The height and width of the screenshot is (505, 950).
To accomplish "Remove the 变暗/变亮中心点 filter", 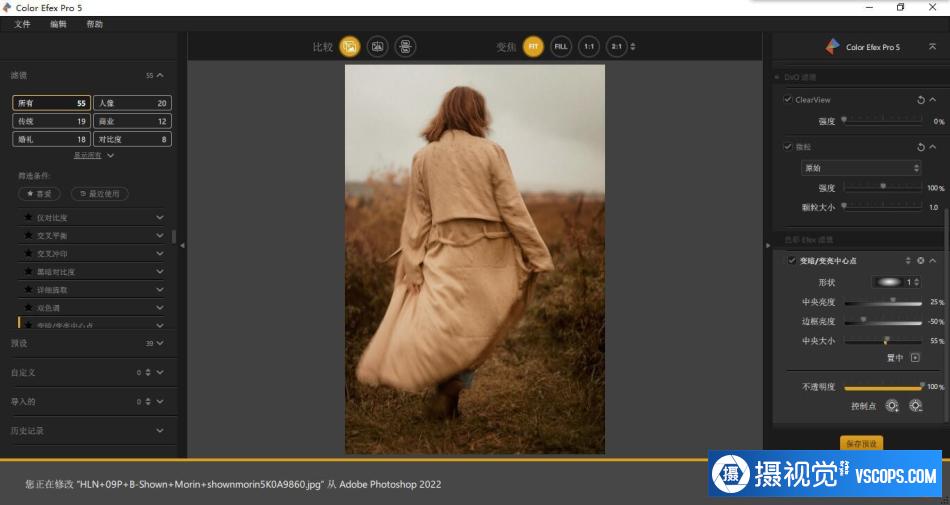I will [x=921, y=260].
